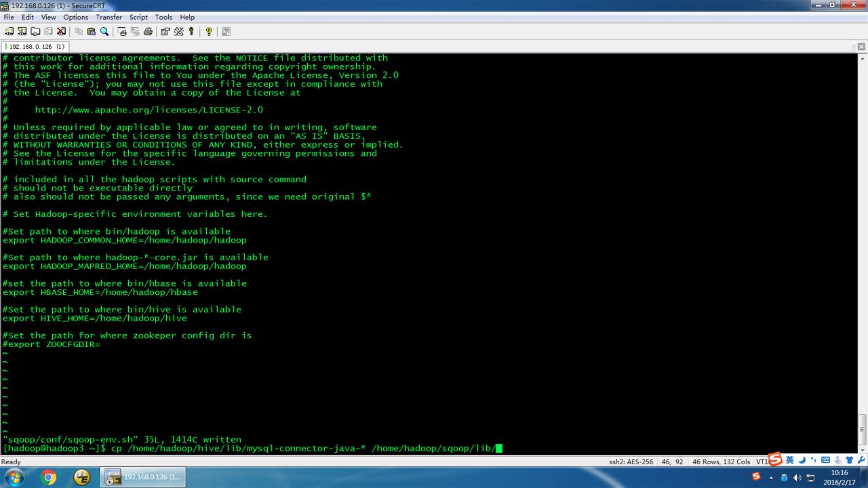
Task: Click "ssh2: AES-256" in the status bar
Action: click(x=631, y=462)
